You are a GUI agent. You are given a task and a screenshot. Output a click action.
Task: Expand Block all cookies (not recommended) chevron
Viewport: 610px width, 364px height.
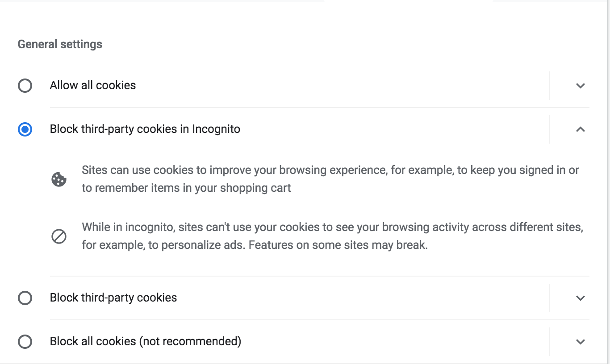pos(581,342)
